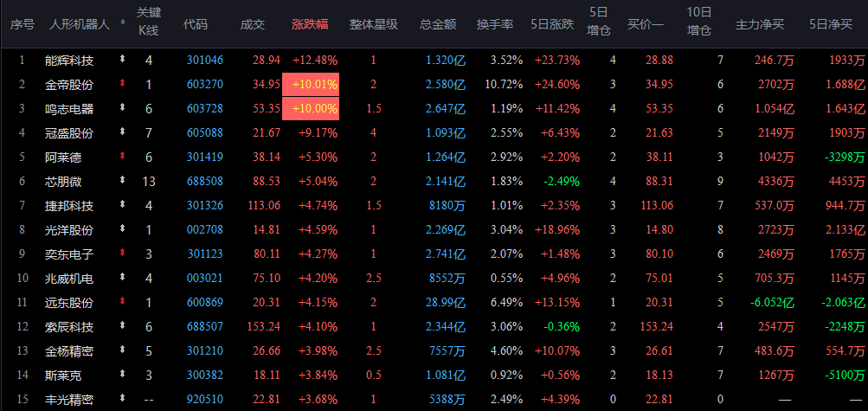Image resolution: width=868 pixels, height=411 pixels.
Task: Sort by the 5日涨跌 column header
Action: pos(552,24)
